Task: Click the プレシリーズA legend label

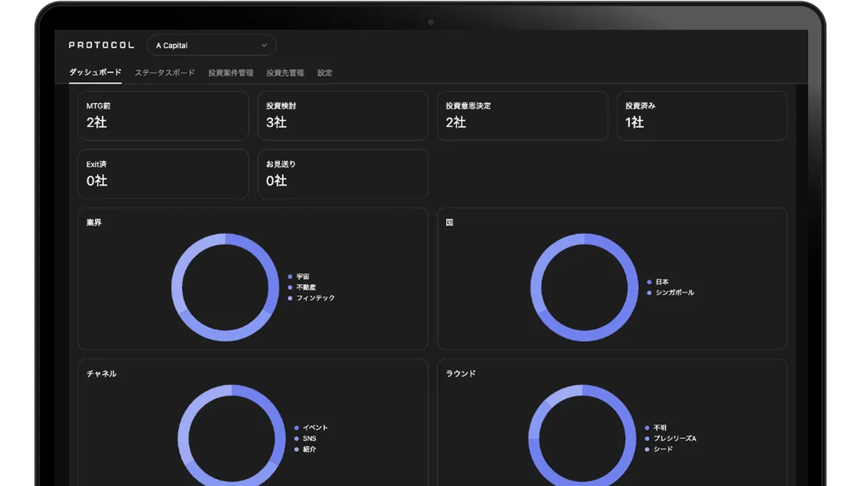Action: coord(675,438)
